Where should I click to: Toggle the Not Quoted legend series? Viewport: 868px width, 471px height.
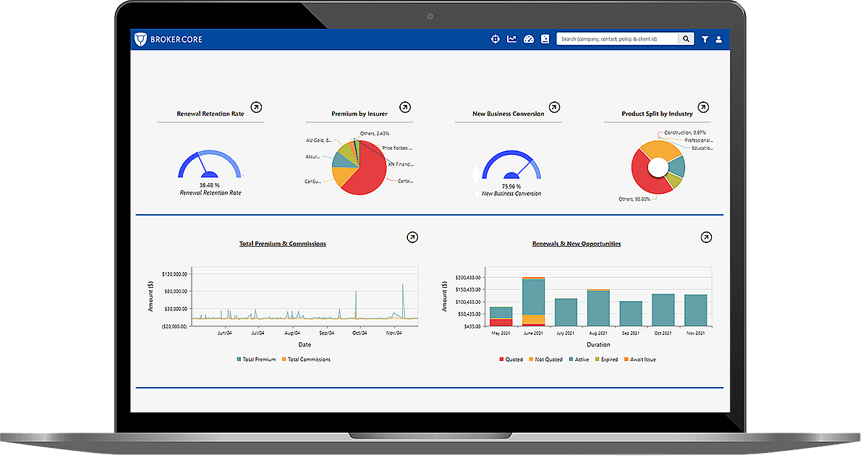pos(546,360)
